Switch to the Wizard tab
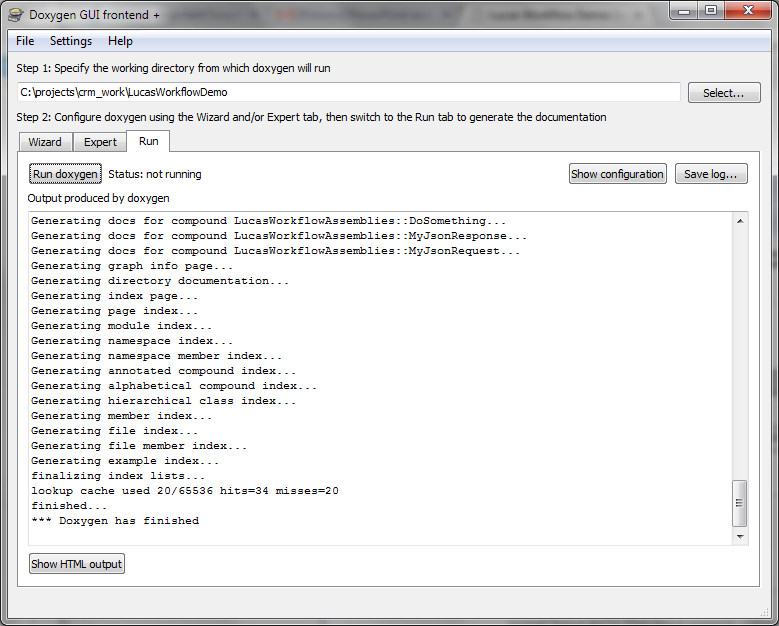The image size is (779, 626). [45, 142]
